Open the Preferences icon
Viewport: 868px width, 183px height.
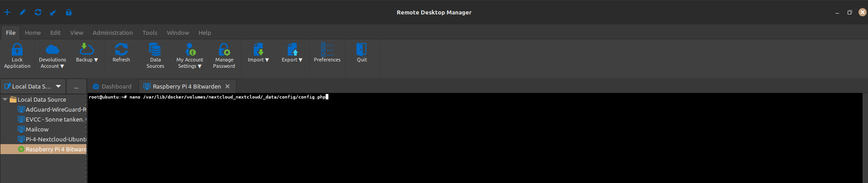click(327, 50)
